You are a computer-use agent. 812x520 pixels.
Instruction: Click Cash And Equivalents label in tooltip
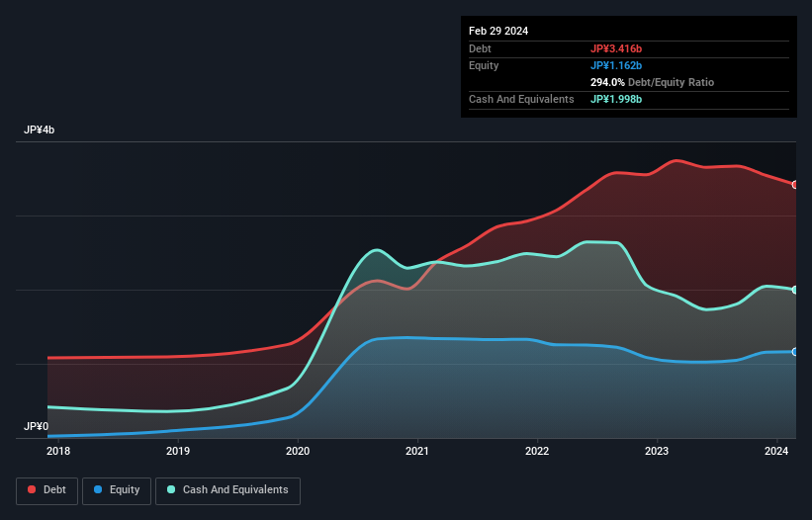(x=521, y=99)
